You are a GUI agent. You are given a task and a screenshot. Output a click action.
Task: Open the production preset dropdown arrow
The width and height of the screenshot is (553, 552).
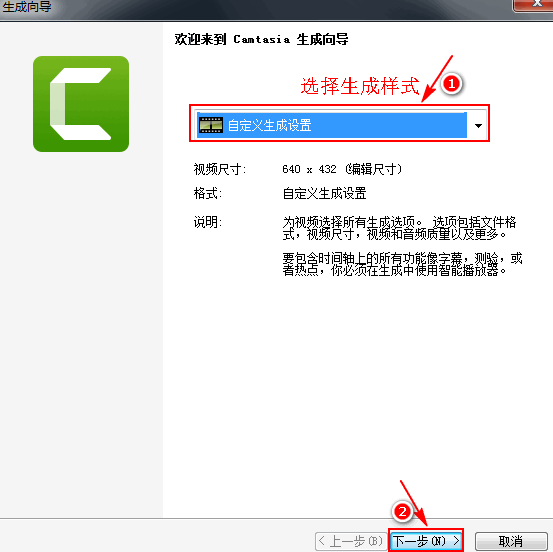[478, 125]
